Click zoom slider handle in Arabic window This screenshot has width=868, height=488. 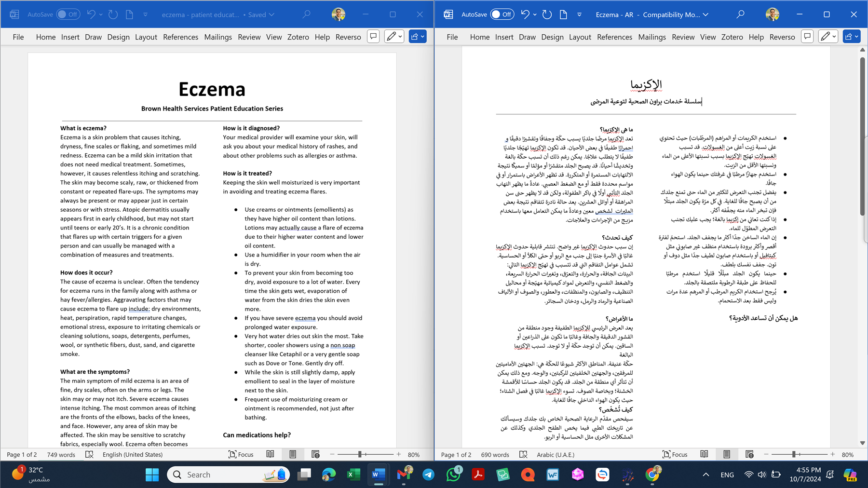[x=794, y=454]
